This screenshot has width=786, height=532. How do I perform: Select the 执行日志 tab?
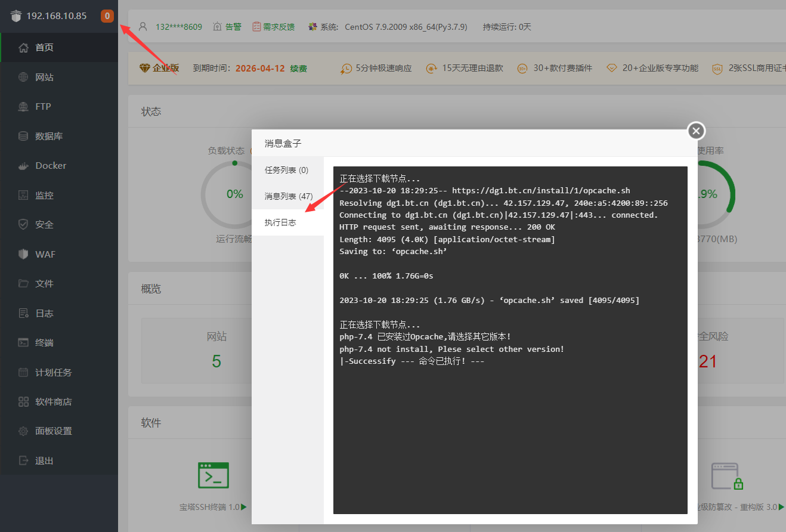click(287, 222)
